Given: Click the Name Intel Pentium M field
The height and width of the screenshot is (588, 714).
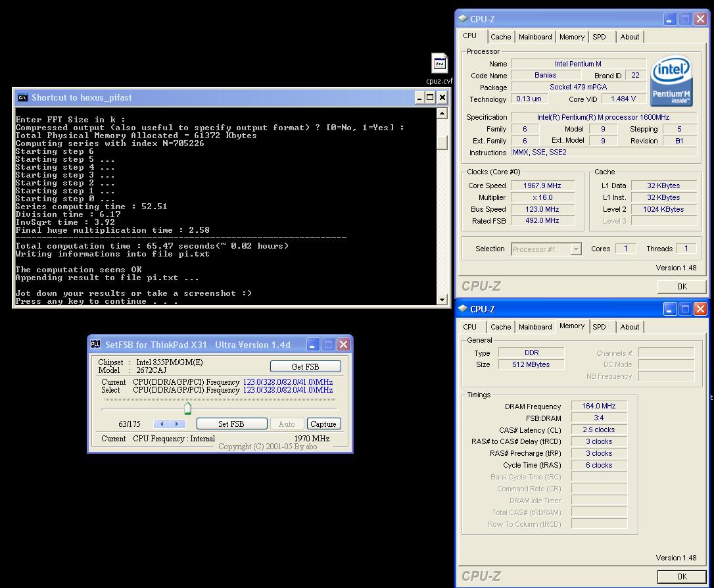Looking at the screenshot, I should coord(579,64).
